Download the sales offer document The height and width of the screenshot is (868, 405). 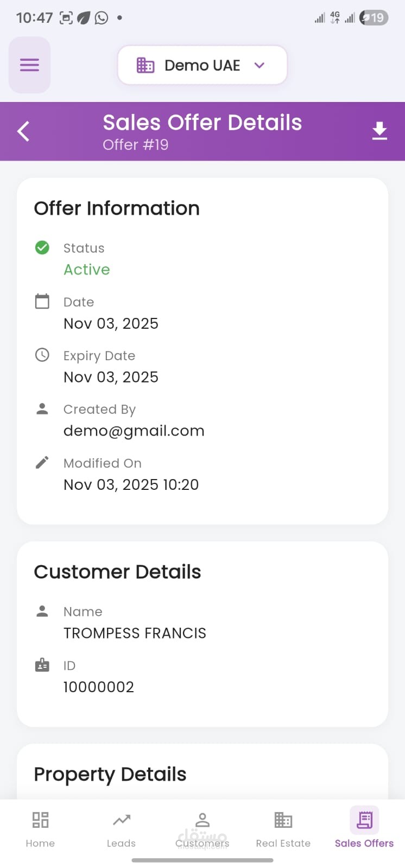tap(379, 131)
